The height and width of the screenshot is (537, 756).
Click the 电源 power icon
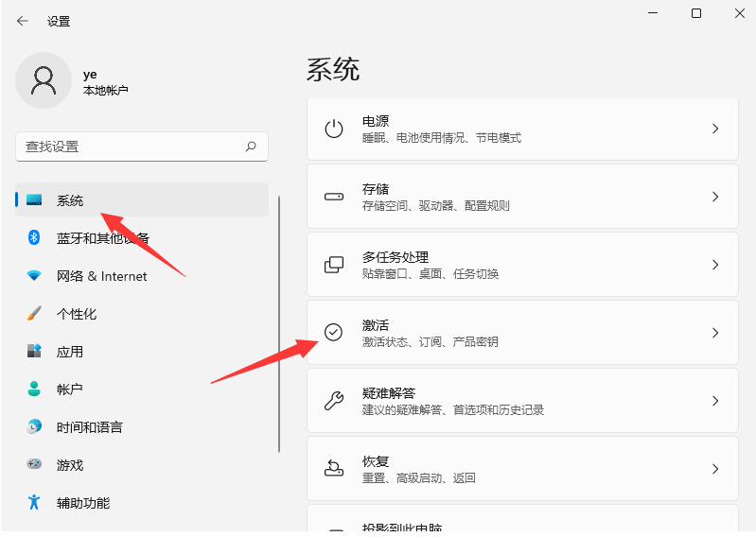click(x=334, y=130)
